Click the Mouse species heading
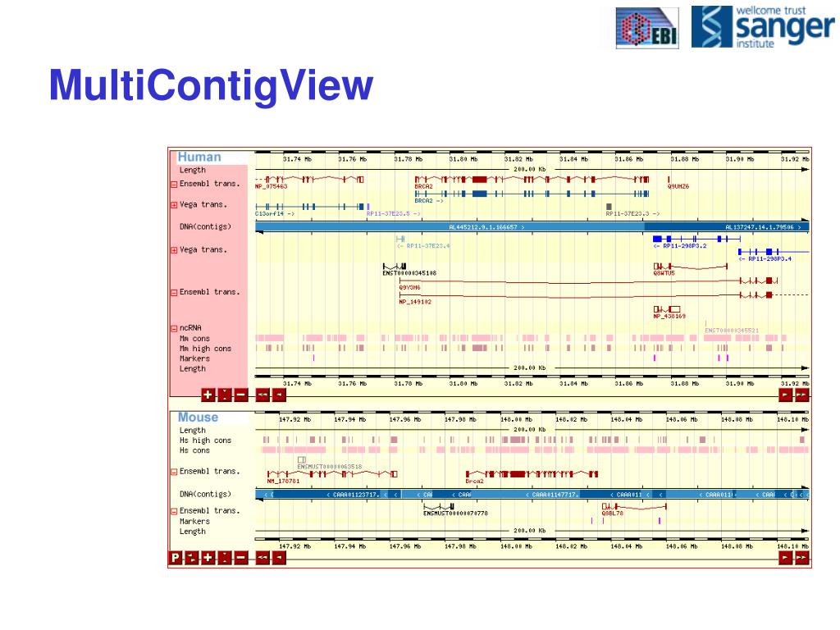This screenshot has width=840, height=630. [199, 418]
